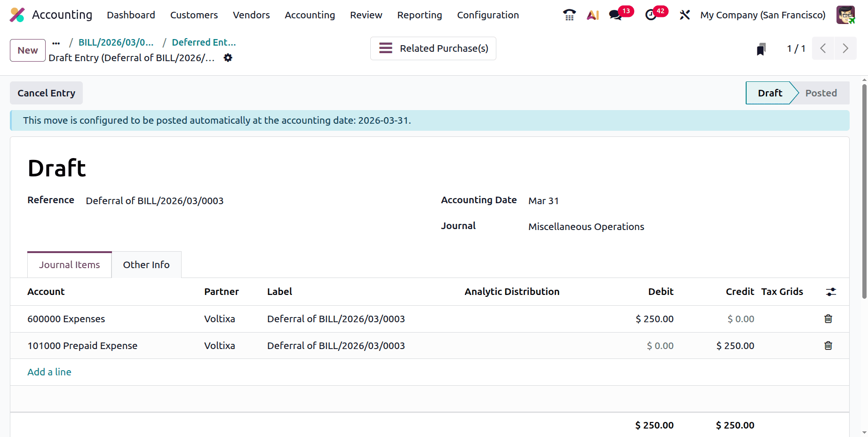868x437 pixels.
Task: Open chat messages with 13 badge
Action: point(621,14)
